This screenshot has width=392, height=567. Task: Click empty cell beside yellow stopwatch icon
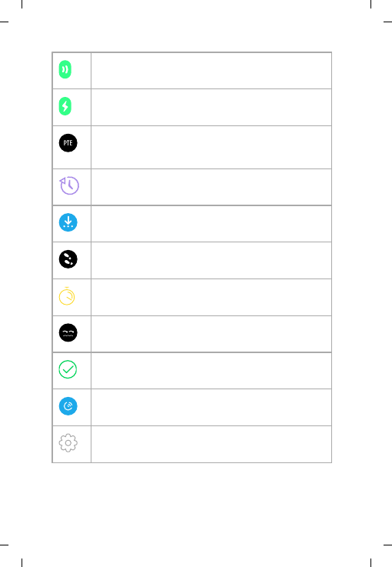[x=211, y=298]
